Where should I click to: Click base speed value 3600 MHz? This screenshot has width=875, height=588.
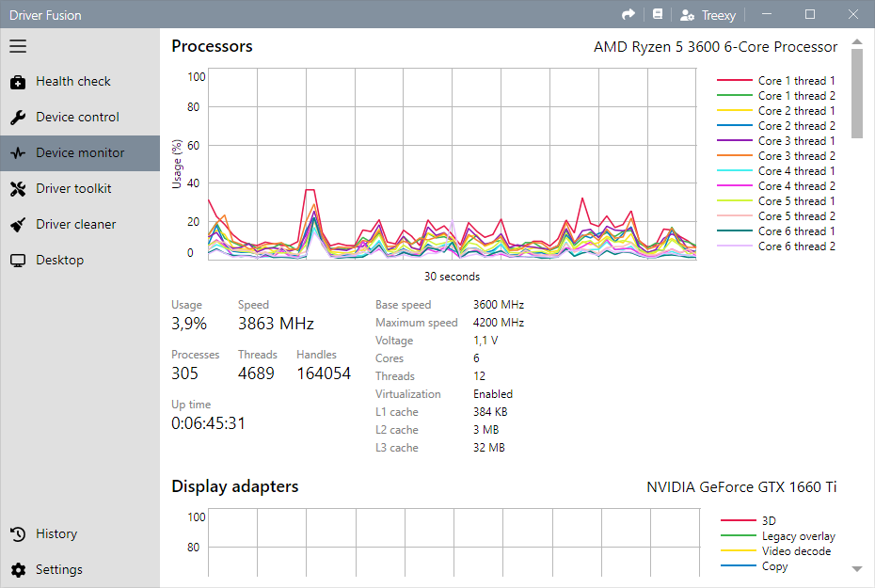point(499,305)
